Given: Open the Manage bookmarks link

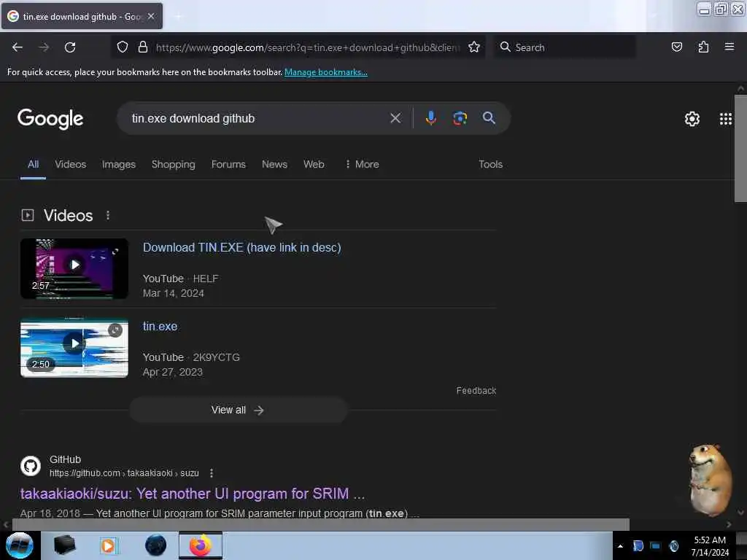Looking at the screenshot, I should pyautogui.click(x=326, y=72).
